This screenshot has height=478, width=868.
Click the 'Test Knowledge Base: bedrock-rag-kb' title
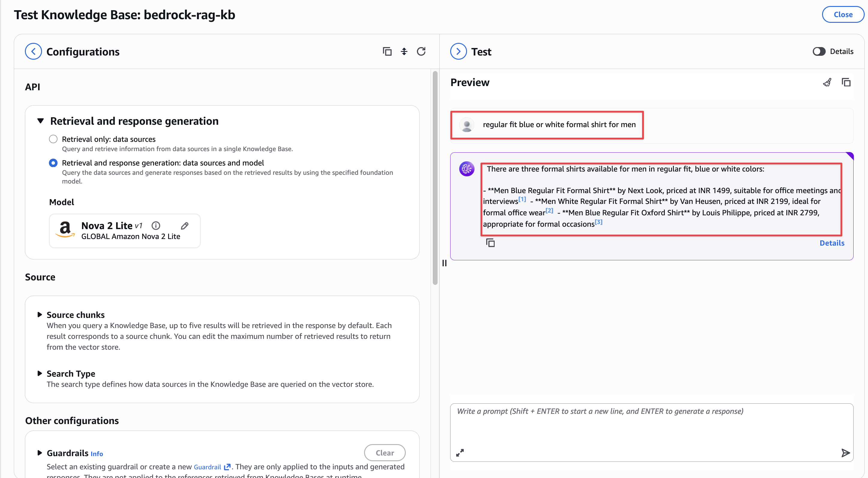point(124,15)
